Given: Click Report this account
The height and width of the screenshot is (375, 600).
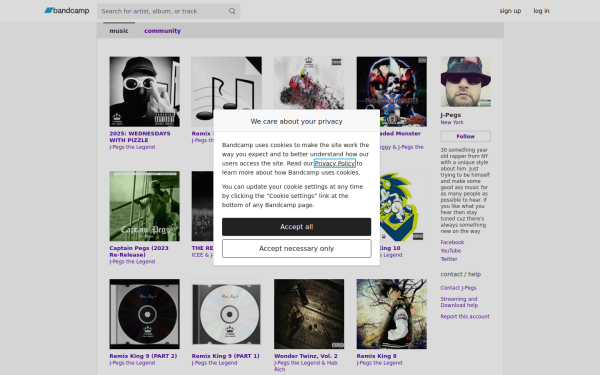Looking at the screenshot, I should coord(465,316).
